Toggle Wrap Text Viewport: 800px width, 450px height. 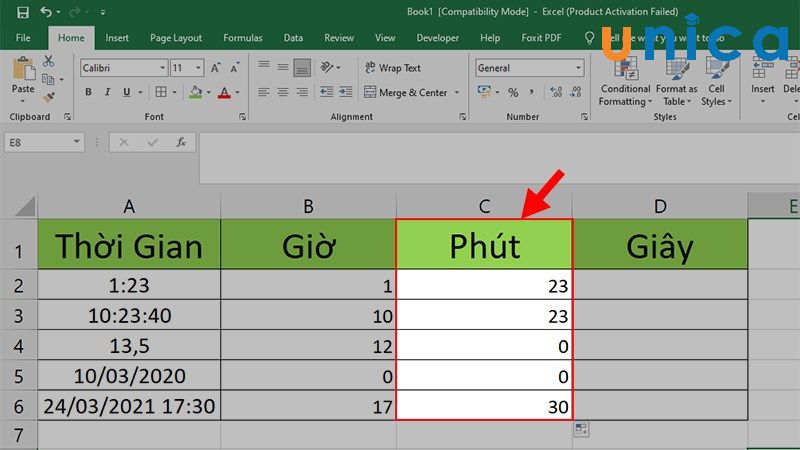pyautogui.click(x=393, y=68)
